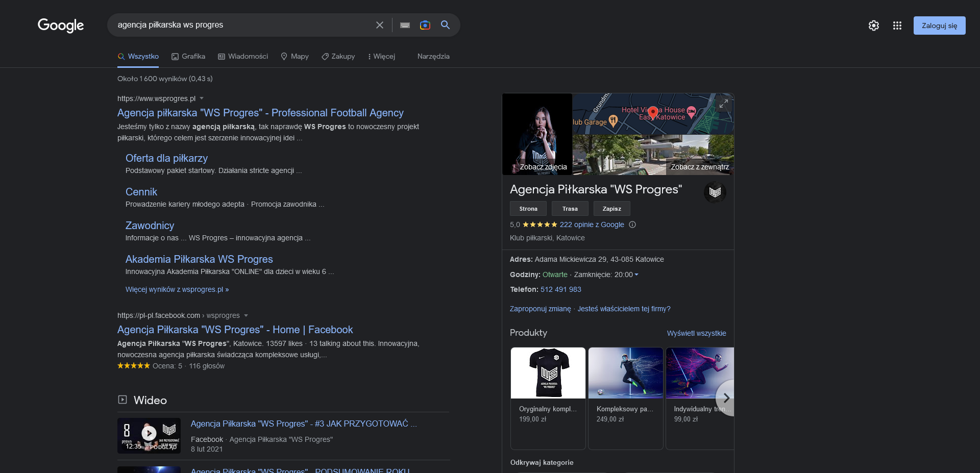Play the #3 JAK PRZYGOTOWAĆ video thumbnail
The height and width of the screenshot is (473, 980).
coord(149,436)
